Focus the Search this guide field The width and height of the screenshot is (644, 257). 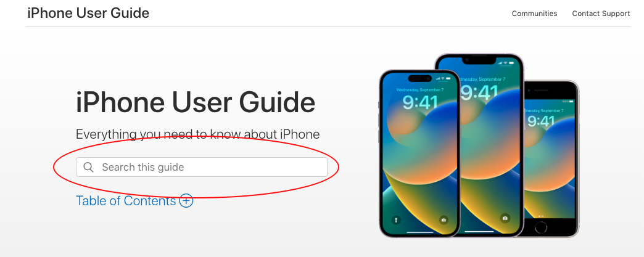tap(202, 167)
